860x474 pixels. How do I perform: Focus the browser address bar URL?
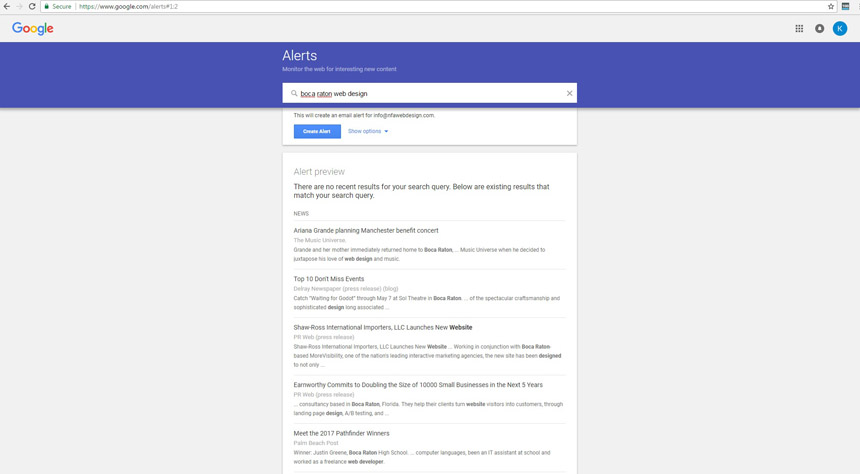point(128,7)
